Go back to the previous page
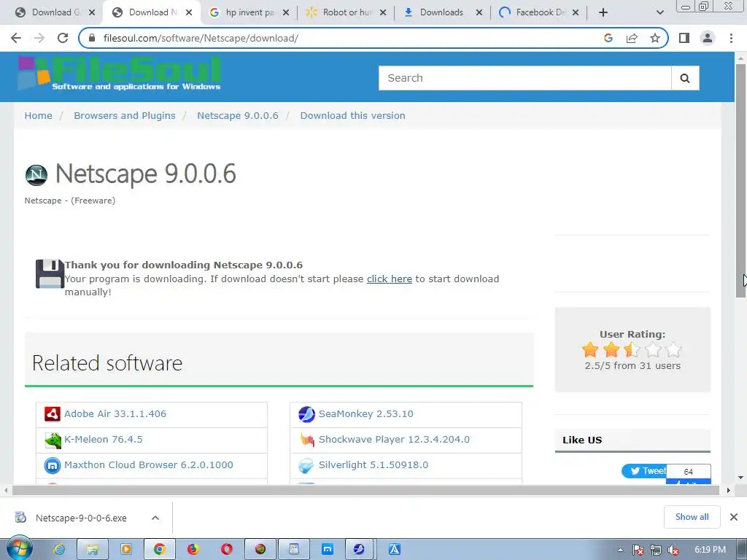Image resolution: width=747 pixels, height=560 pixels. click(16, 38)
